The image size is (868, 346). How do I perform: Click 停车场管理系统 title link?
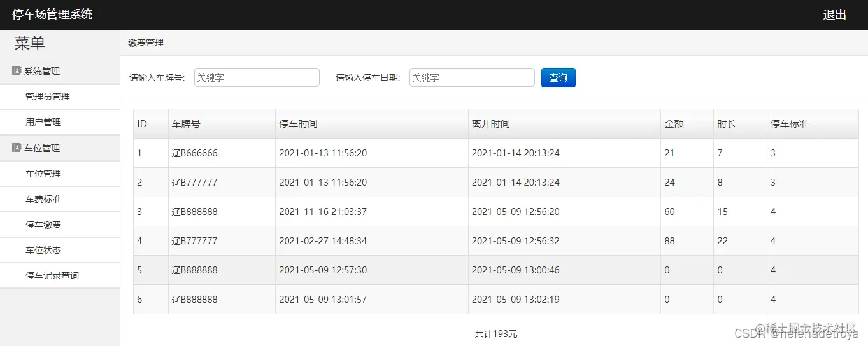tap(52, 14)
